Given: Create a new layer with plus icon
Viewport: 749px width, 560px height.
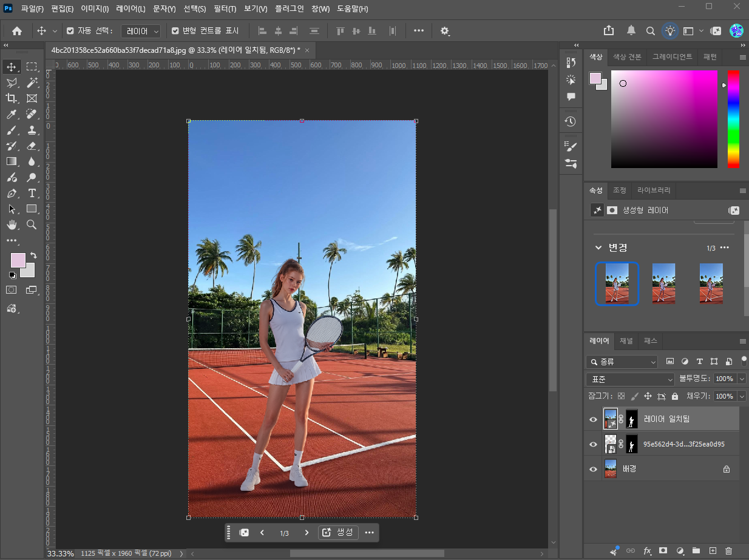Looking at the screenshot, I should 713,550.
